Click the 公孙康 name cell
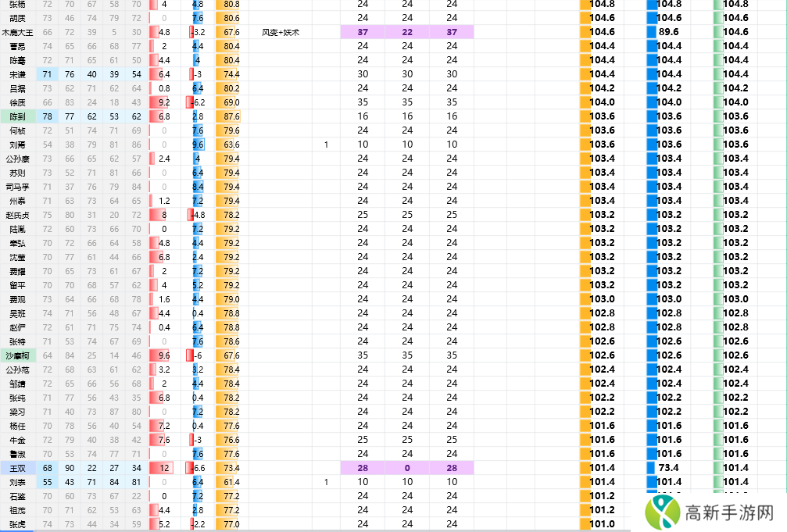The width and height of the screenshot is (787, 532). click(x=17, y=159)
